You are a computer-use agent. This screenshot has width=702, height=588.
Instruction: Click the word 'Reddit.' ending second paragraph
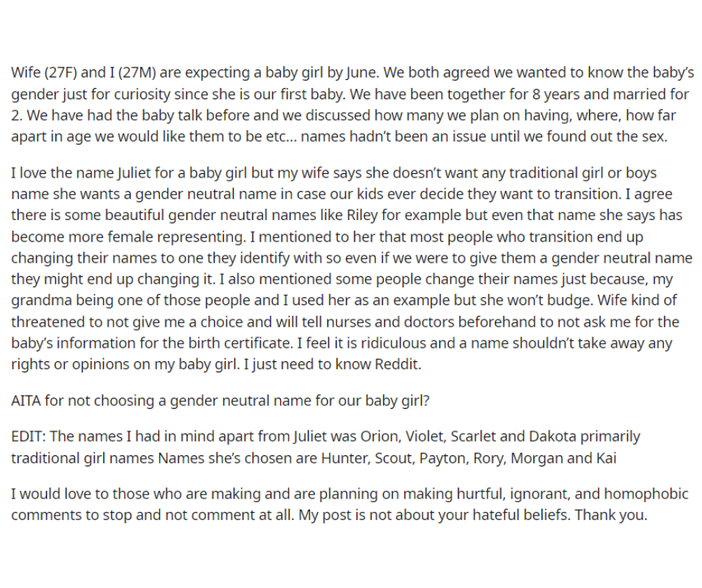tap(398, 364)
